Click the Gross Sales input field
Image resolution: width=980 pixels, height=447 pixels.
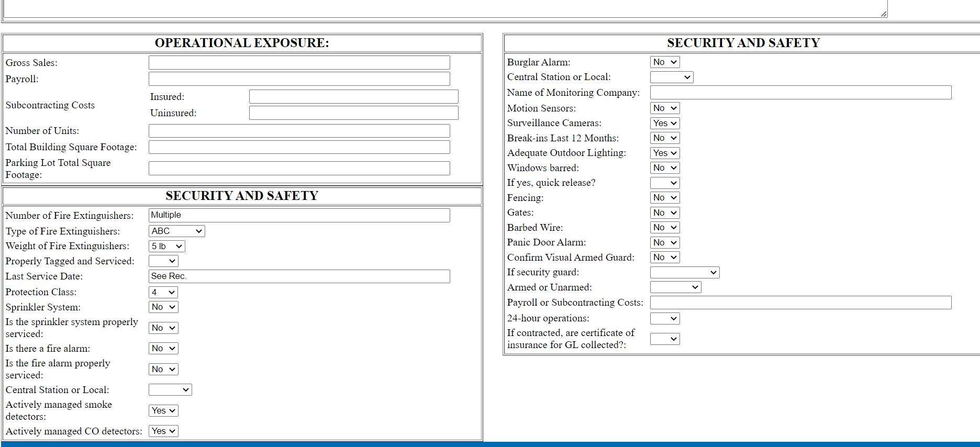299,63
